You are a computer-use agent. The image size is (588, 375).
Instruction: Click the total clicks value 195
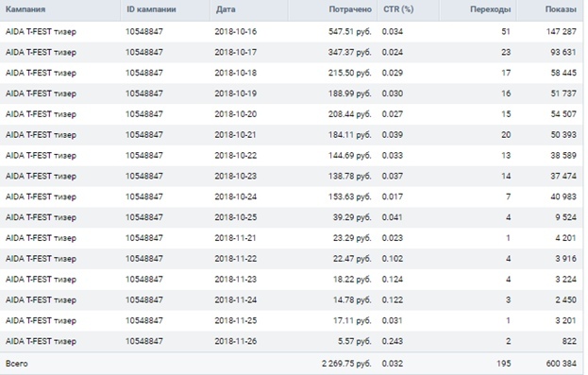[x=504, y=364]
